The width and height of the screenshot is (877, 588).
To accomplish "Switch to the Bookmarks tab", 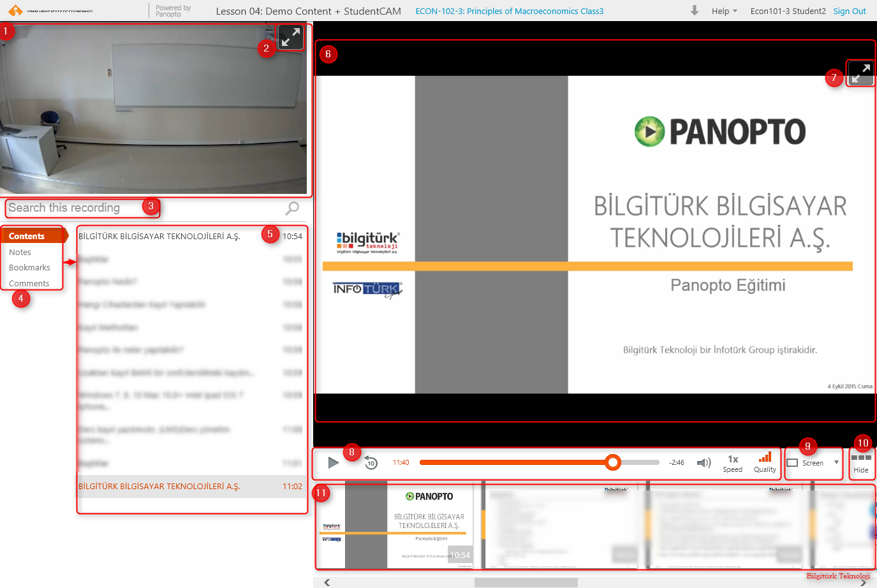I will 29,268.
